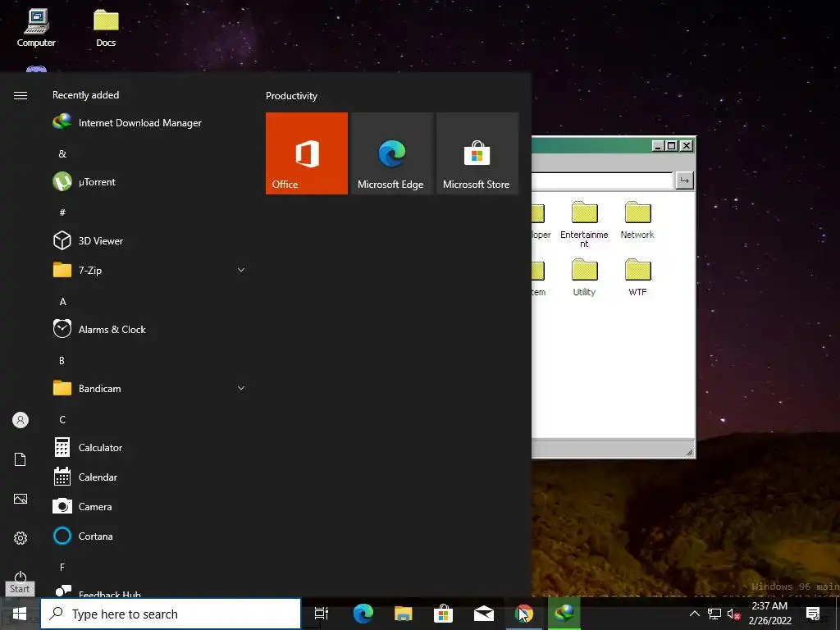Click the # section header
The image size is (840, 630).
62,212
